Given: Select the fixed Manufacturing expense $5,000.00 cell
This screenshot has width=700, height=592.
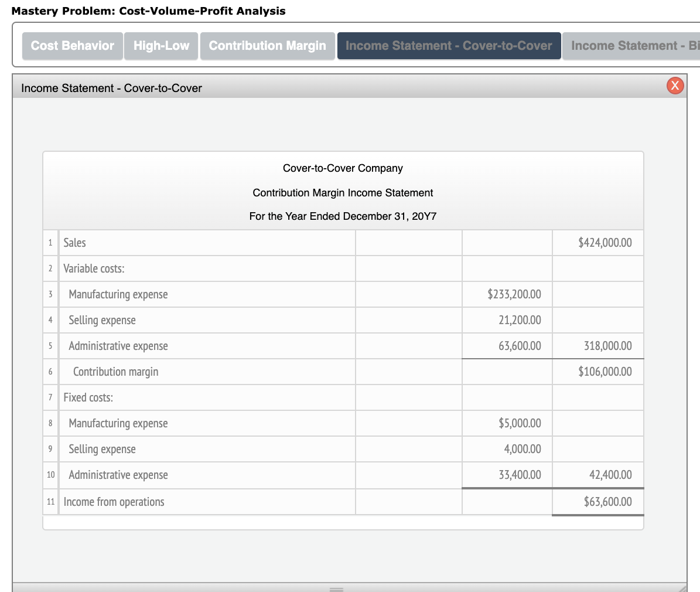Looking at the screenshot, I should (x=507, y=423).
